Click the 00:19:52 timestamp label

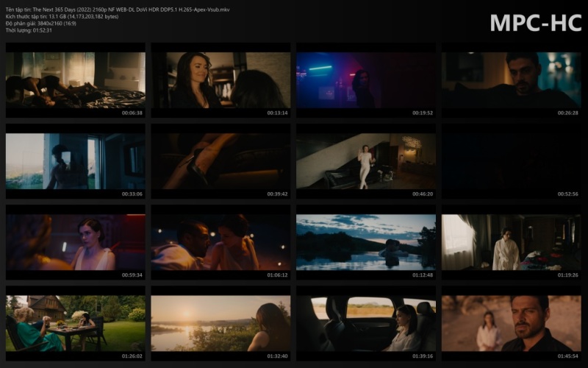coord(423,113)
